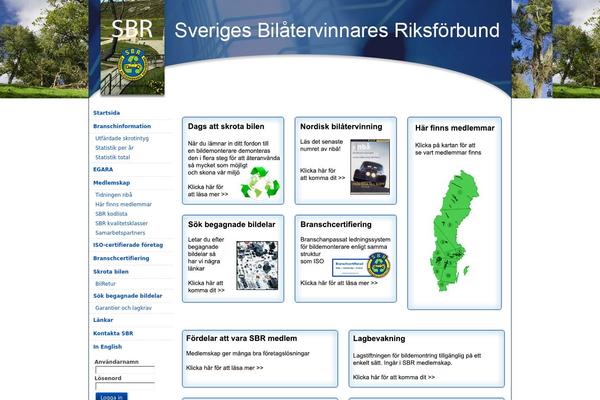The image size is (600, 400).
Task: Click Fördelar att vara SBR medlem heading
Action: 241,338
